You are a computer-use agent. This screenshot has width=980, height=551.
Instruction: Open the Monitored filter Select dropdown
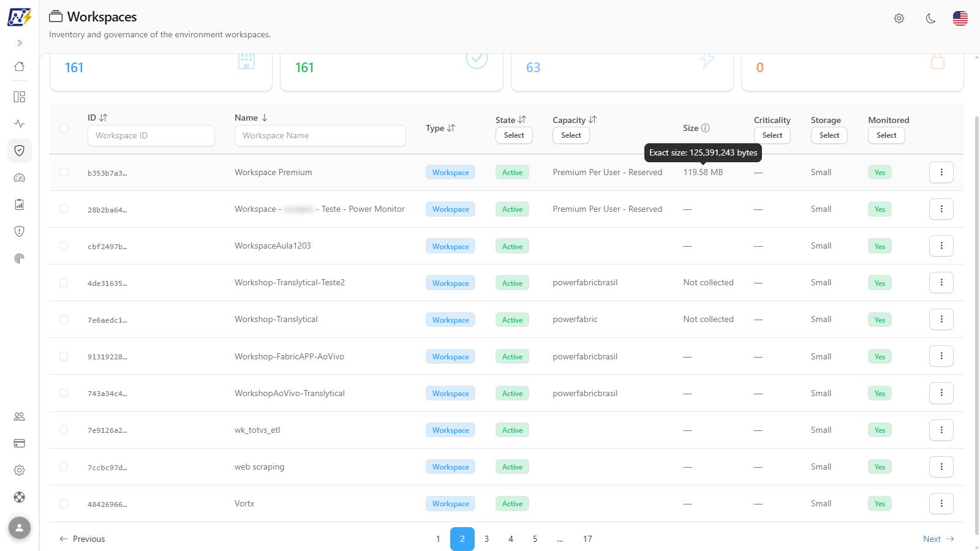tap(886, 135)
